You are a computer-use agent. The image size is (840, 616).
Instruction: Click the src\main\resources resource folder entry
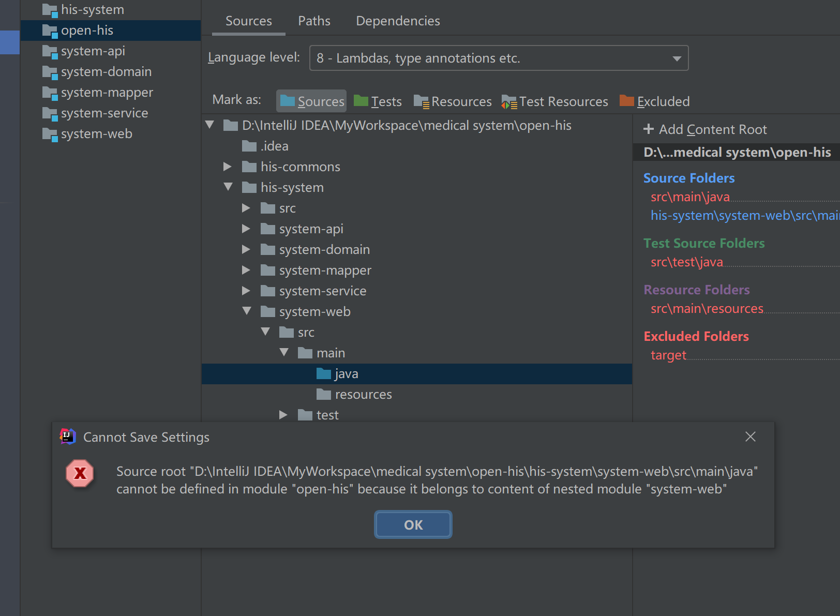pos(707,309)
